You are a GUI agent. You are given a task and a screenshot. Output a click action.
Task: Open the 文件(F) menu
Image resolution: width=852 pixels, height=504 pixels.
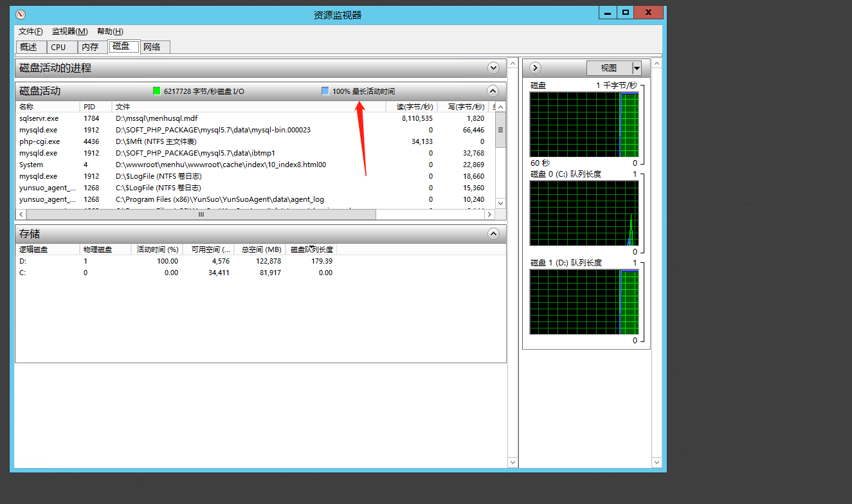coord(31,32)
